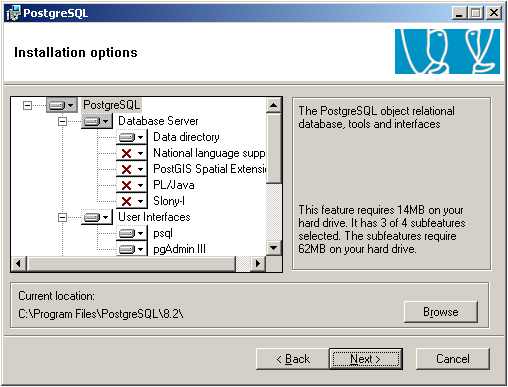508x387 pixels.
Task: Select the pgAdmin III tree item
Action: (179, 249)
